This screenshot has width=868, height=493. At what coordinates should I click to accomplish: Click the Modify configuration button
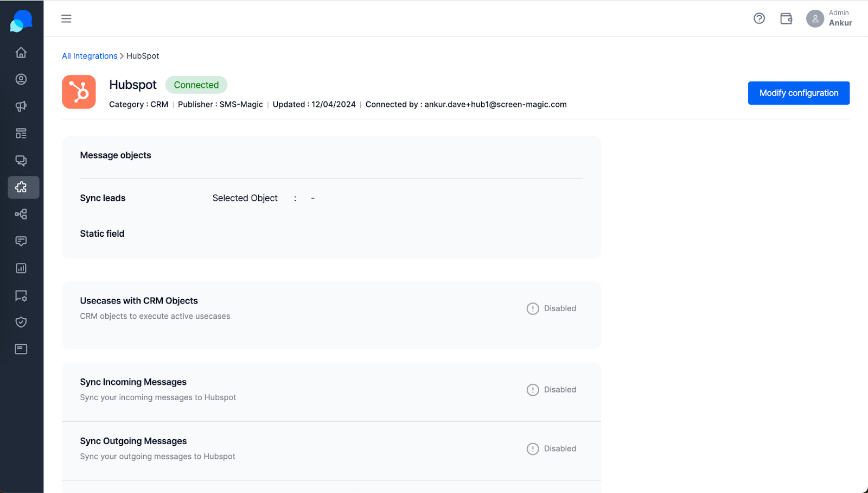[799, 93]
